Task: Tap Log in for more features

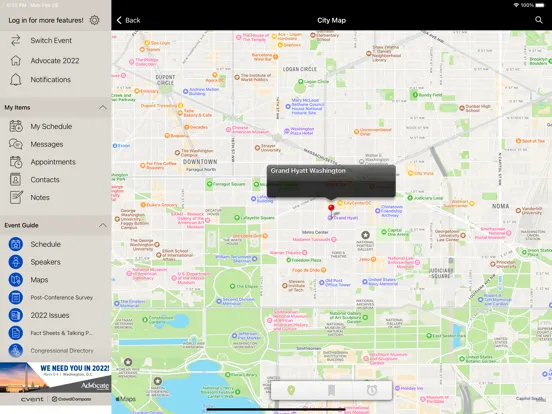Action: (x=46, y=20)
